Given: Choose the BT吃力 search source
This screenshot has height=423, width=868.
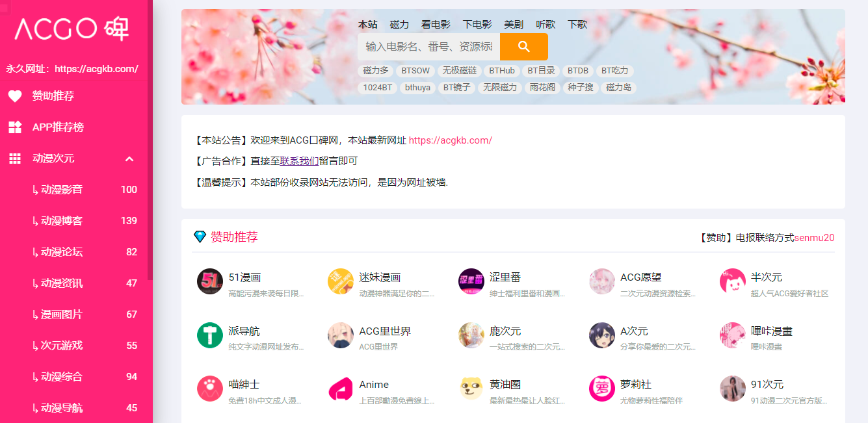Looking at the screenshot, I should [x=614, y=71].
